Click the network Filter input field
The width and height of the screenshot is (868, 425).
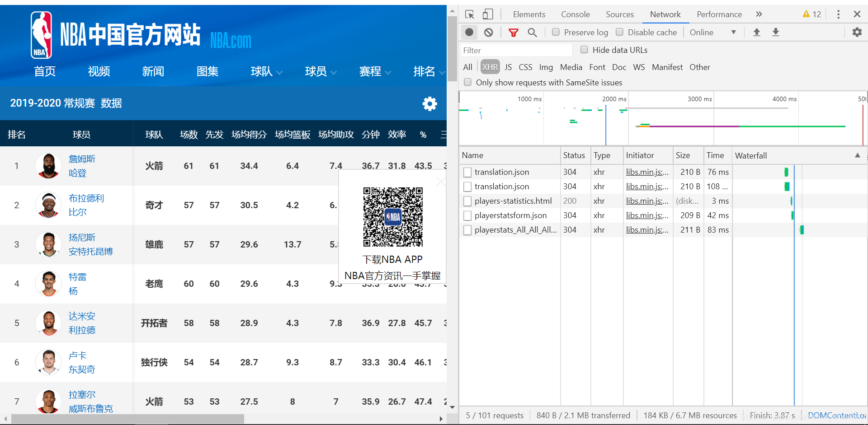click(516, 50)
